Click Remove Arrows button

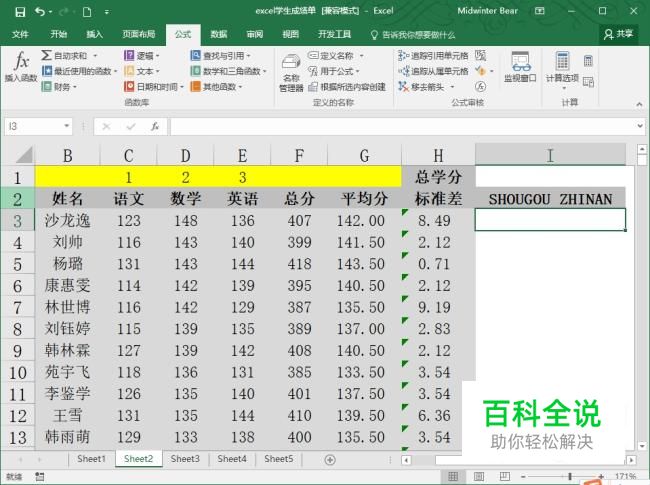tap(422, 87)
